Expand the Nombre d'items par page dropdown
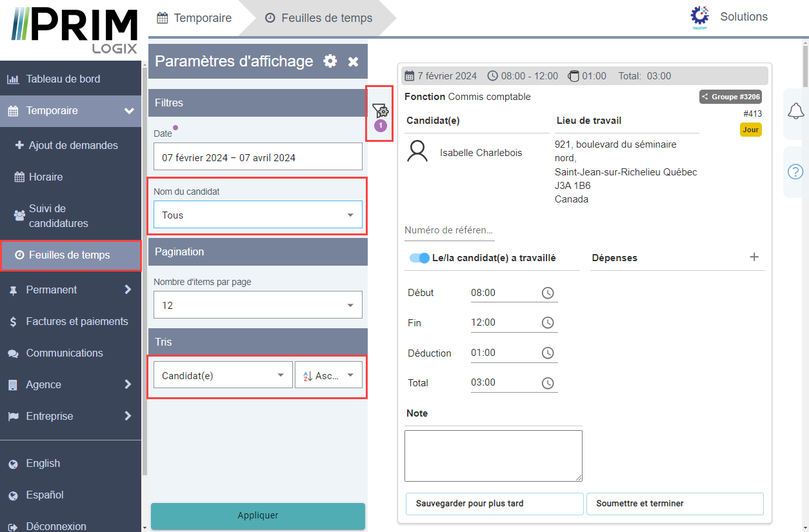This screenshot has height=532, width=809. click(258, 305)
